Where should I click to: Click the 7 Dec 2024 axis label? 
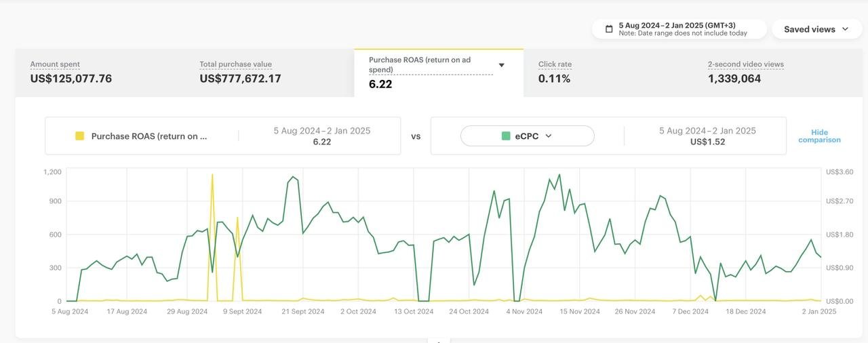tap(690, 312)
